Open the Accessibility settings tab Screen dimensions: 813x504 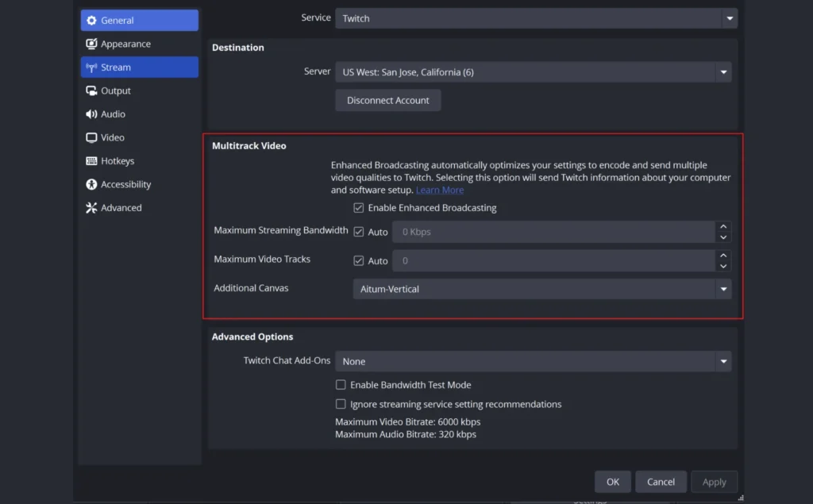(140, 184)
